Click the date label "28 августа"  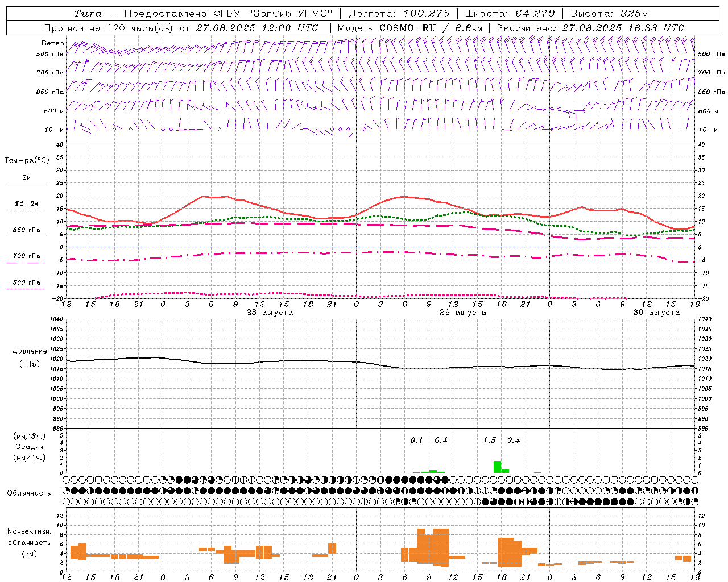pos(270,313)
